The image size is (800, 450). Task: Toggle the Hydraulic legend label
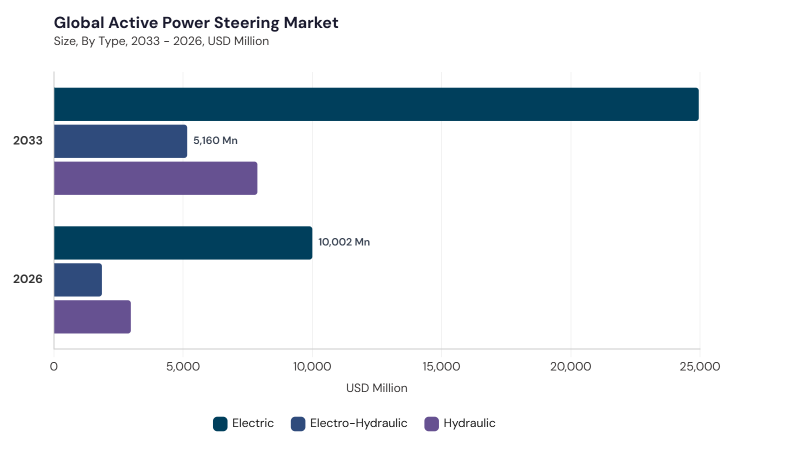pyautogui.click(x=469, y=423)
